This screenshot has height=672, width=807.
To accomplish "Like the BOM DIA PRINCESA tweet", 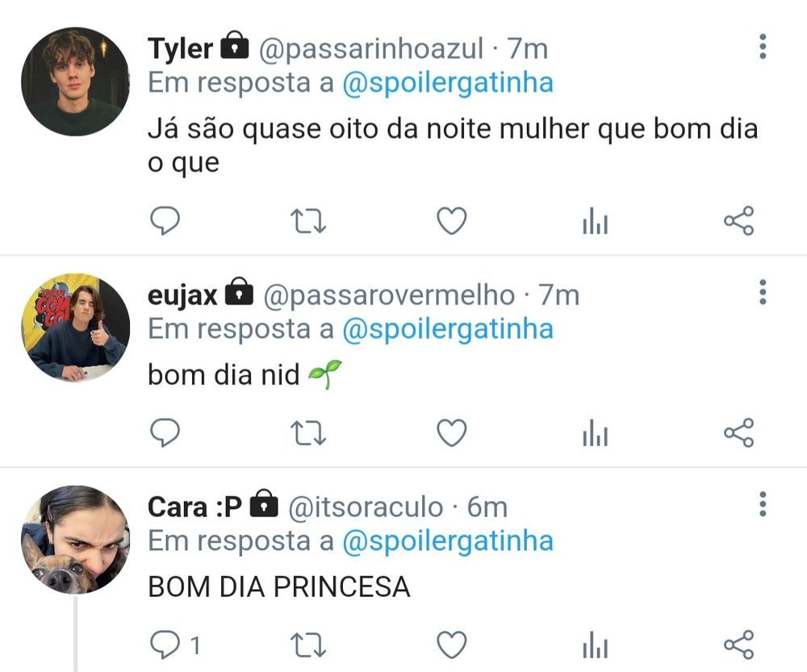I will pyautogui.click(x=451, y=645).
